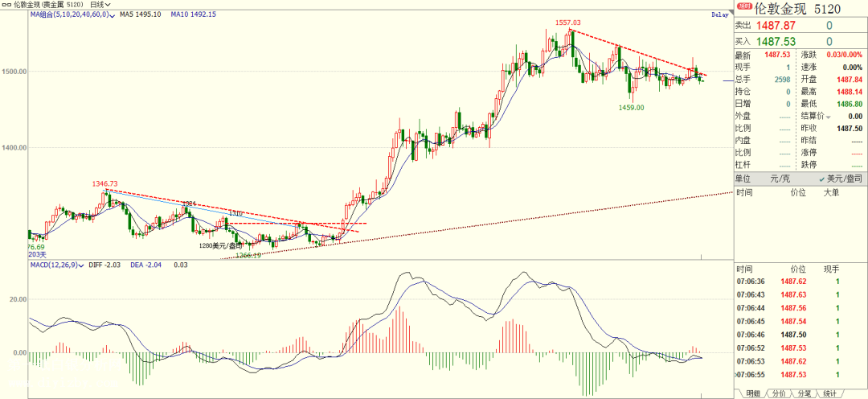Select the MACD(12,26,9) indicator label
868x399 pixels.
[51, 265]
